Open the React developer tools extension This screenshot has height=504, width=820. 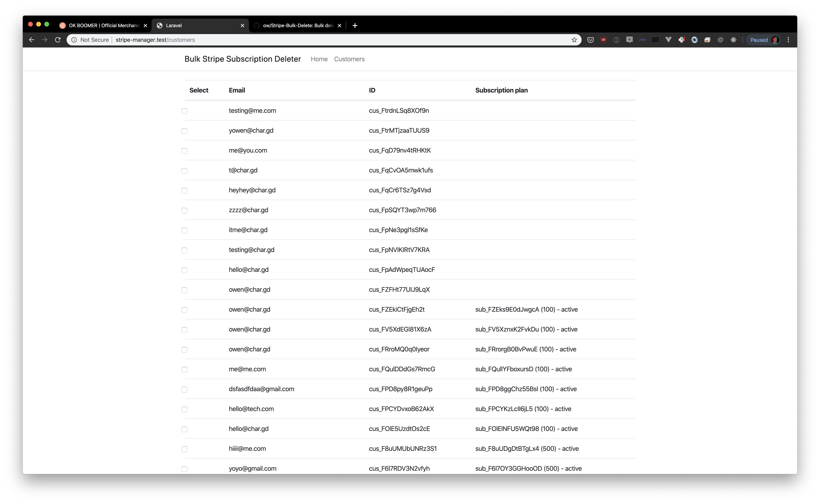(x=733, y=40)
